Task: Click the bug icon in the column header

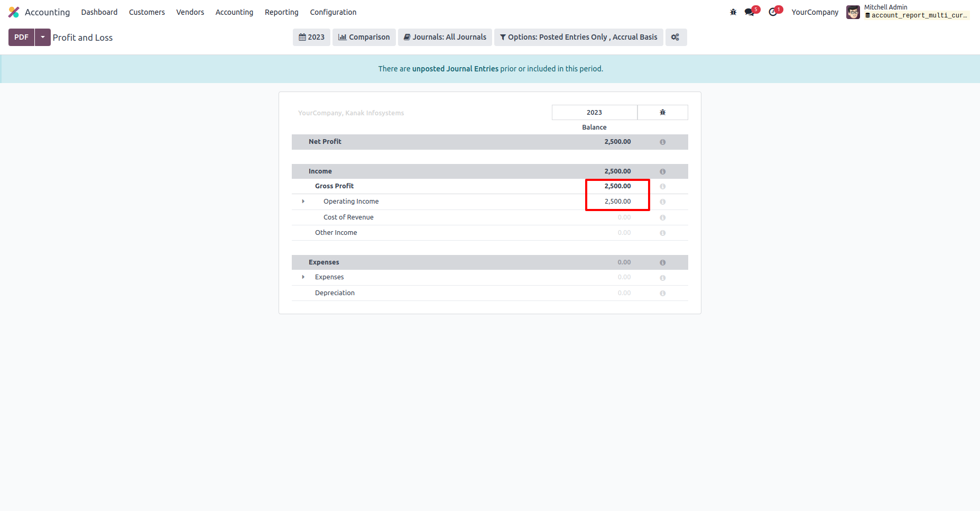Action: pos(662,112)
